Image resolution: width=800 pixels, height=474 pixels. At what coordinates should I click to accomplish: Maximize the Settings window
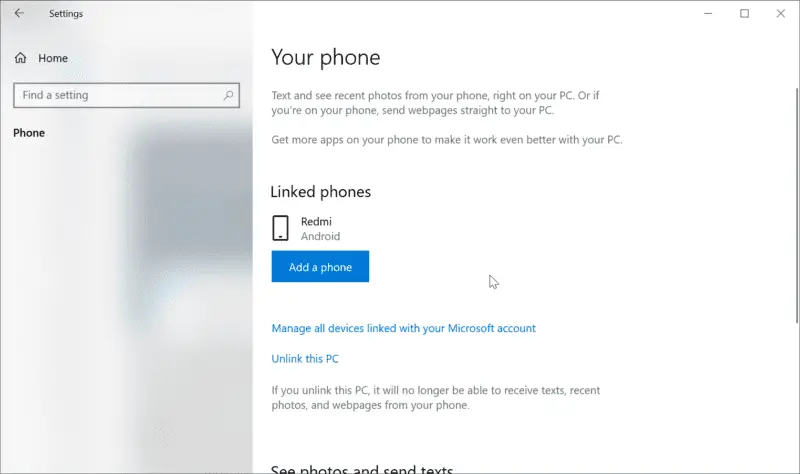(x=744, y=13)
